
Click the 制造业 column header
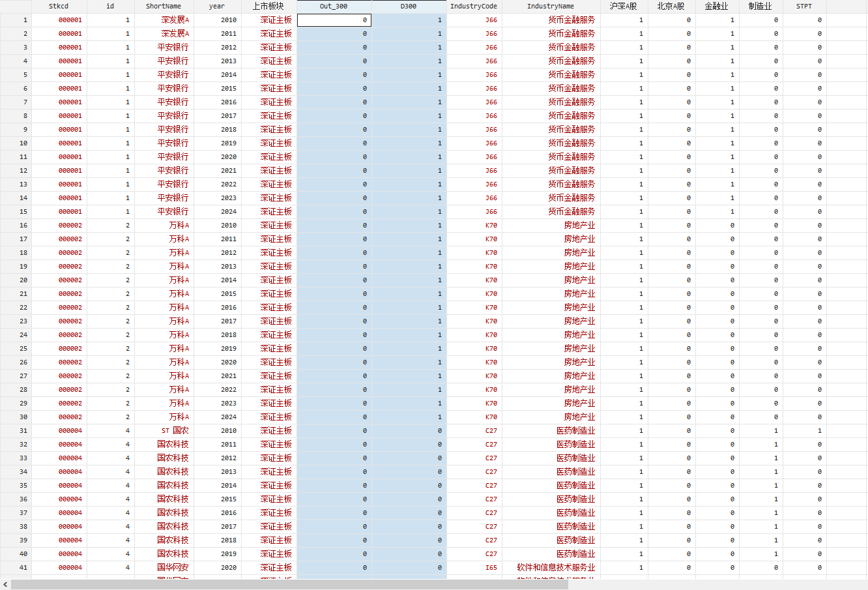point(760,7)
